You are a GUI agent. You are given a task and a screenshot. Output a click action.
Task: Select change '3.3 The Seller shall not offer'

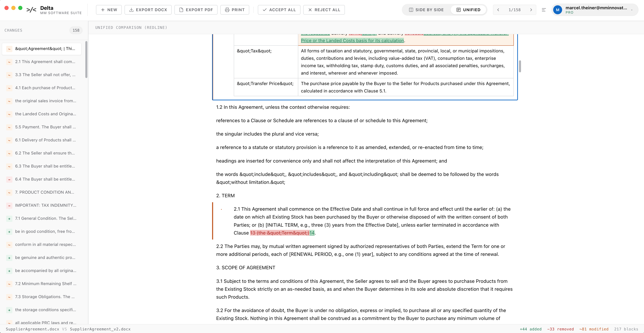[41, 75]
